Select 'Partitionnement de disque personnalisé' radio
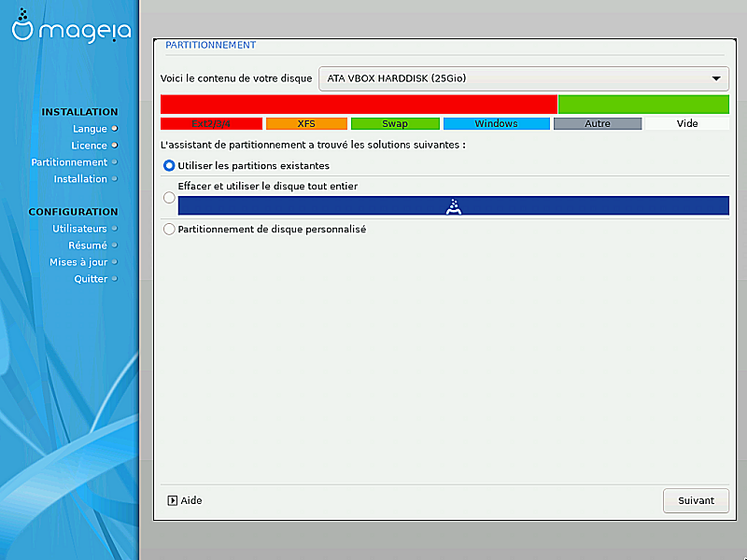747x560 pixels. coord(169,229)
